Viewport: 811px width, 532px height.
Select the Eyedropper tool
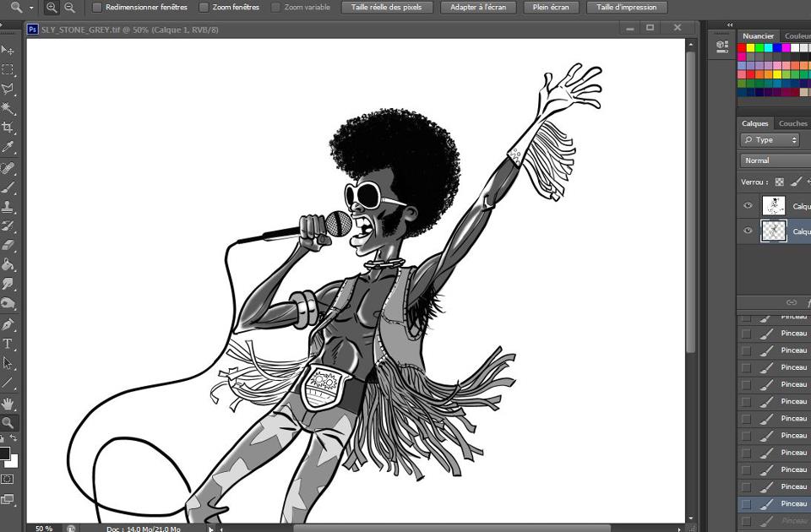tap(8, 148)
